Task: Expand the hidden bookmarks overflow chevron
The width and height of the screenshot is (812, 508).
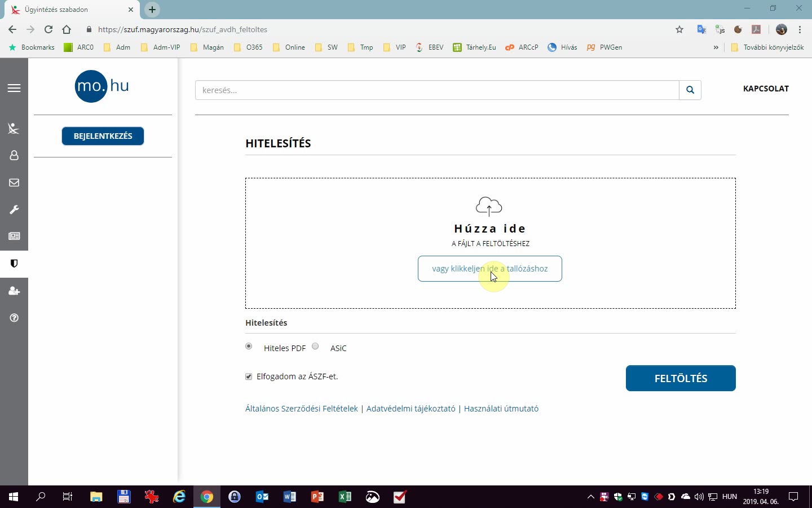Action: 716,47
